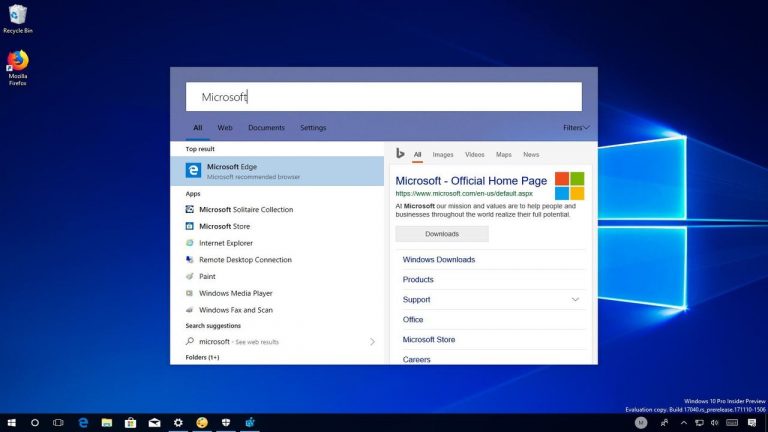Open the Mozilla Firefox desktop shortcut

(x=18, y=68)
